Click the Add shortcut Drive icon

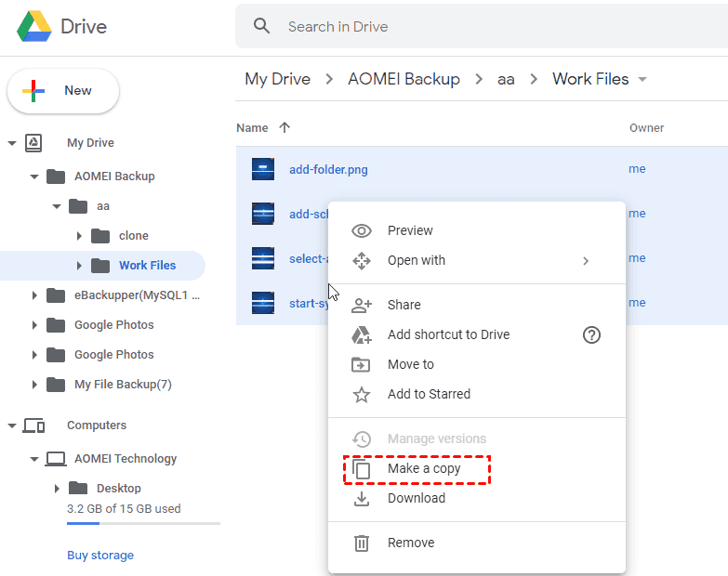(x=362, y=334)
